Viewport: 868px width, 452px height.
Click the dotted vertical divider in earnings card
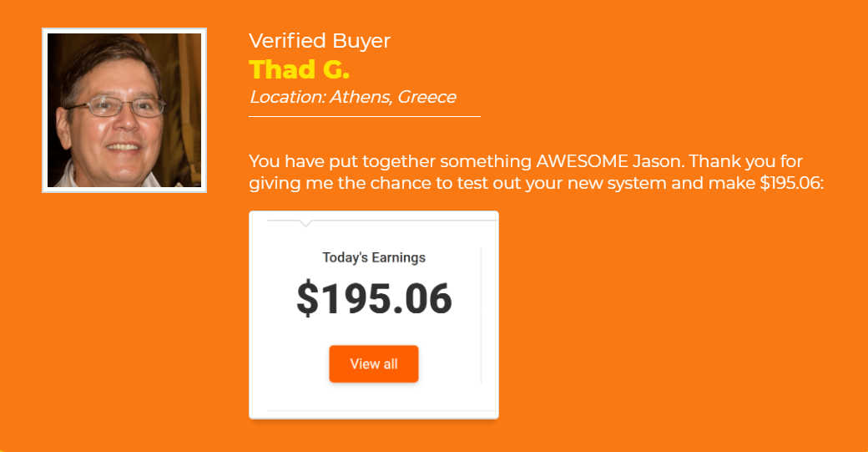[481, 316]
